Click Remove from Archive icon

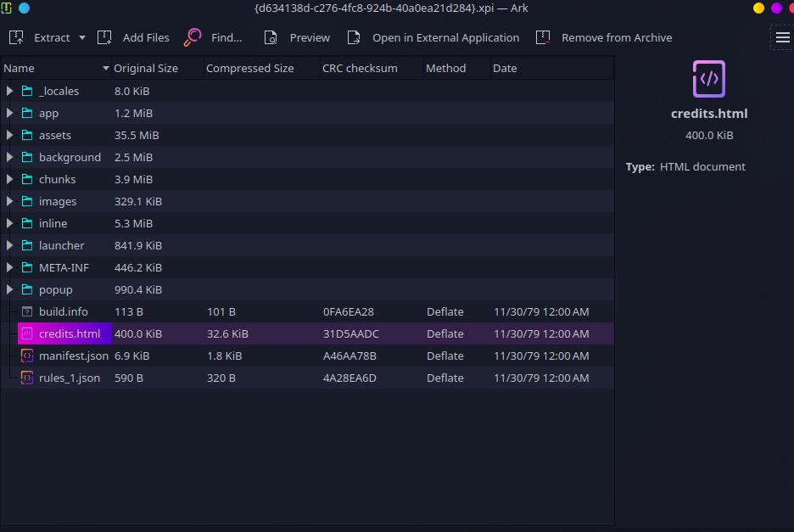[543, 37]
